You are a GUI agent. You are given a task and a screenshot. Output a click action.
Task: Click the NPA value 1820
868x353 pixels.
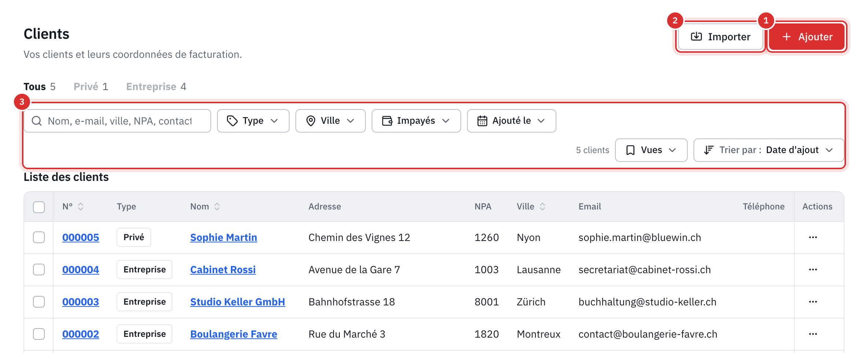click(487, 334)
